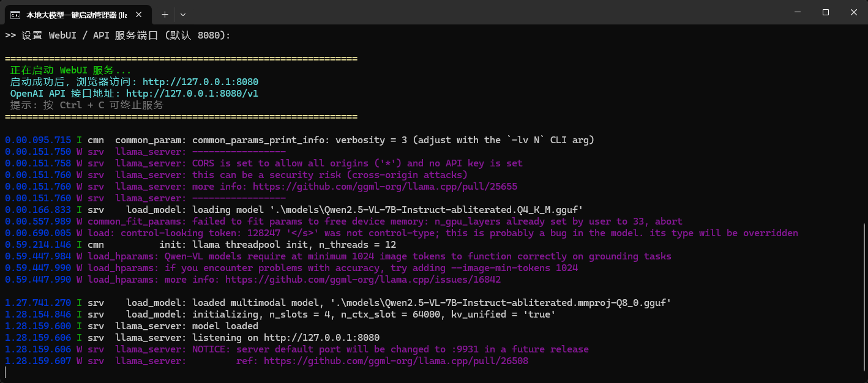Click timestamp 1.28.159.600

pos(38,326)
